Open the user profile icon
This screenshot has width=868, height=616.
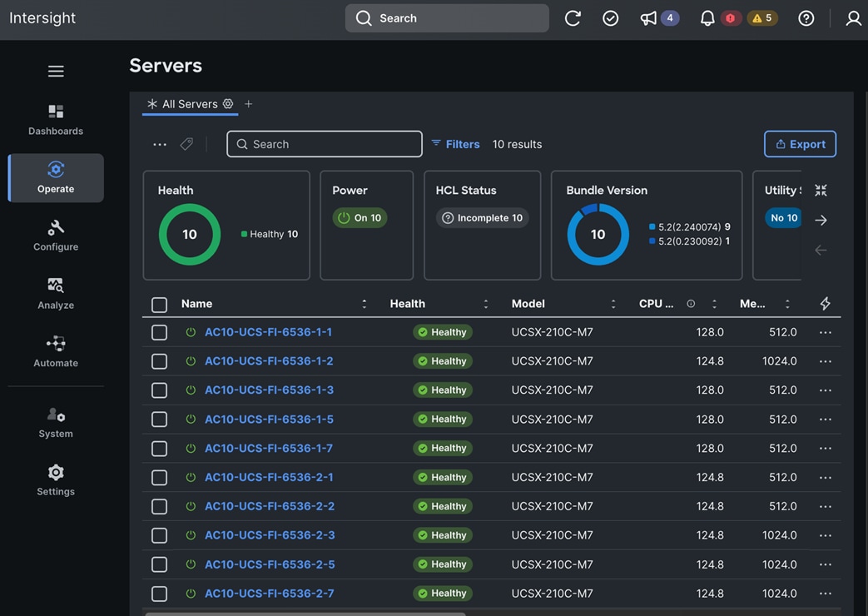pos(854,18)
